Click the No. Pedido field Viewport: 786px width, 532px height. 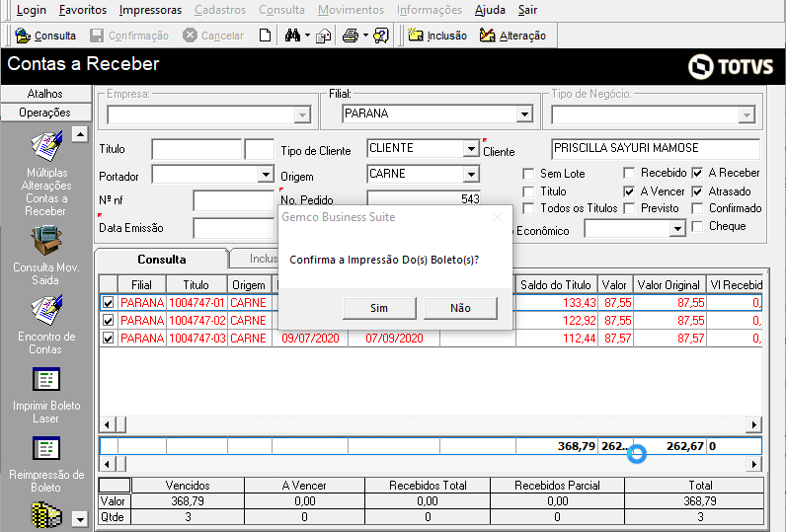424,198
